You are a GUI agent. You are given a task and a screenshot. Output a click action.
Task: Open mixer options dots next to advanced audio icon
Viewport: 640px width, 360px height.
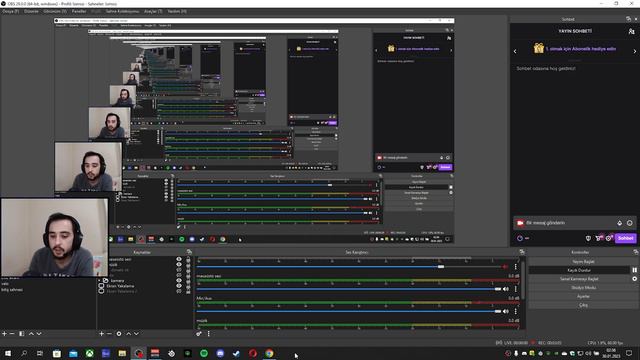click(209, 333)
